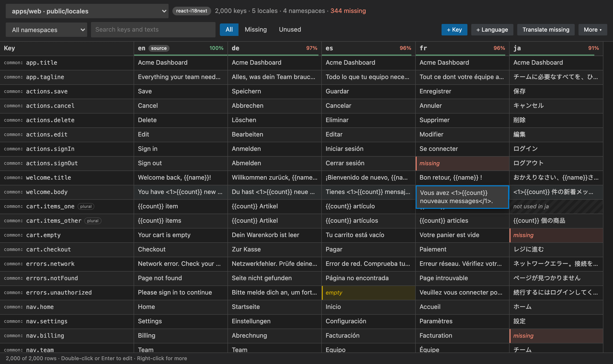Click the react-i18next badge
This screenshot has width=613, height=364.
[x=192, y=11]
